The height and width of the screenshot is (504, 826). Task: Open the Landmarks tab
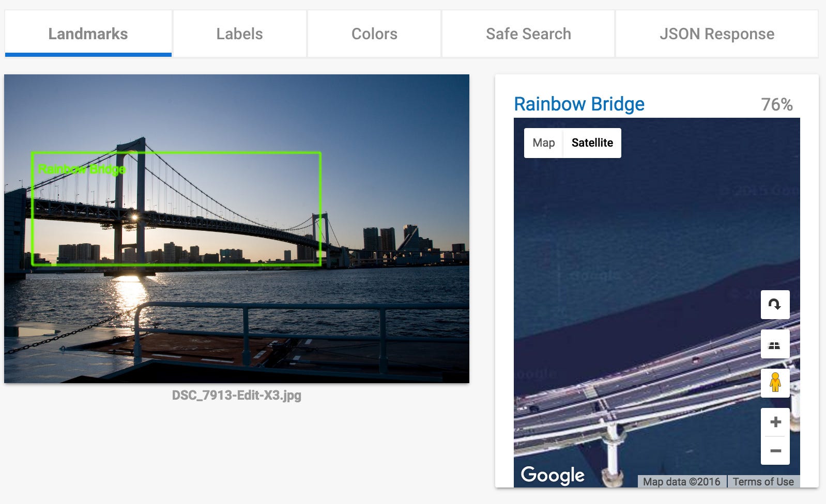coord(88,34)
